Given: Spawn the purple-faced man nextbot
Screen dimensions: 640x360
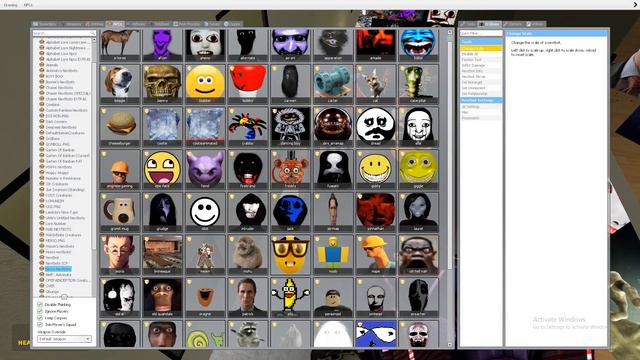Looking at the screenshot, I should coord(162,44).
